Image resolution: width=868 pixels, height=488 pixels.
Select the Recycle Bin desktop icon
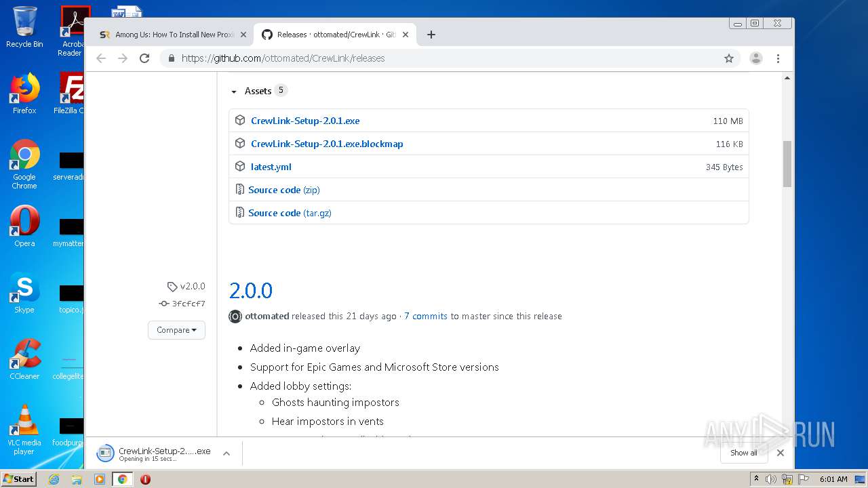(x=24, y=27)
